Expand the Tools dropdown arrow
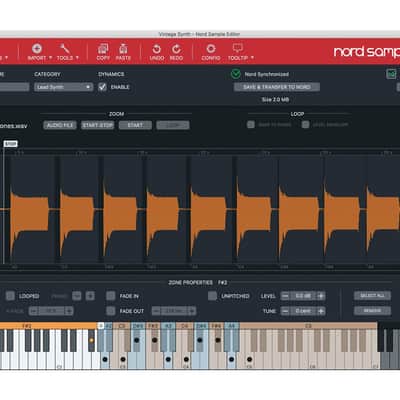The image size is (400, 400). [x=77, y=58]
